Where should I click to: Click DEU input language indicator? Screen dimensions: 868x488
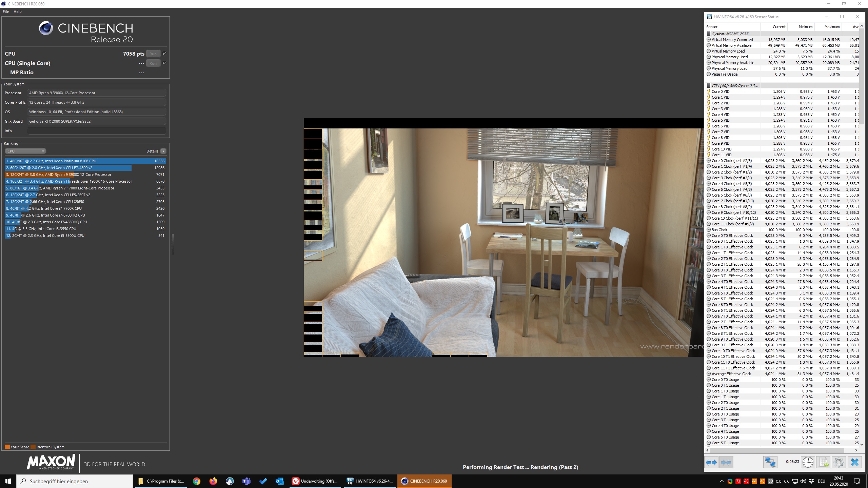click(x=821, y=481)
